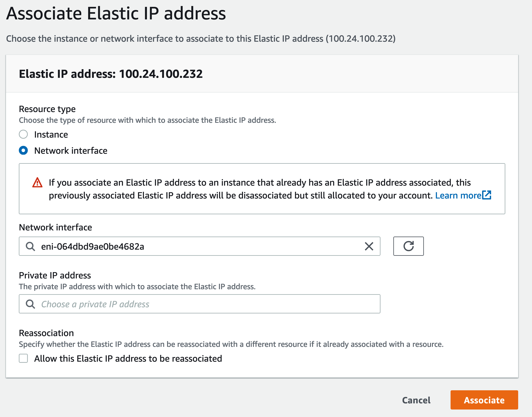Click the Cancel button
The width and height of the screenshot is (532, 417).
[416, 400]
